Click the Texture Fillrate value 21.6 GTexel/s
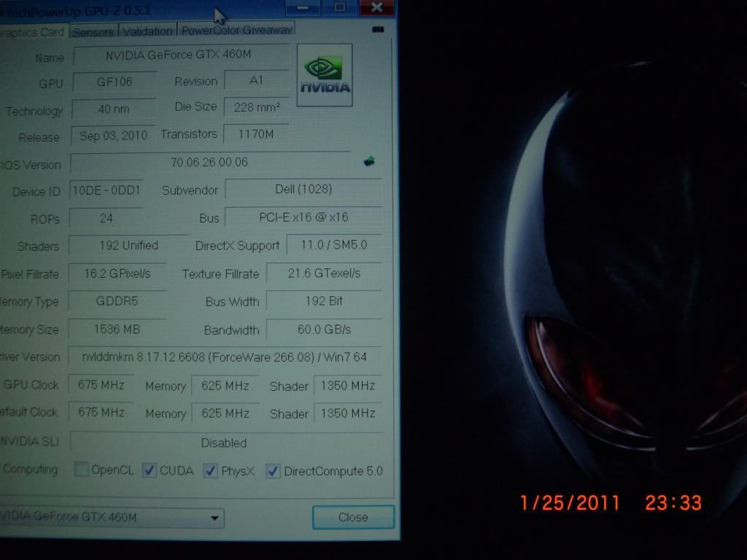The image size is (747, 560). click(x=324, y=273)
